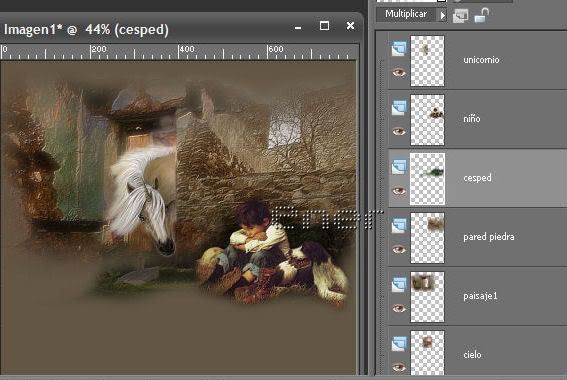
Task: Click raster layer type icon of cesped
Action: coord(399,167)
